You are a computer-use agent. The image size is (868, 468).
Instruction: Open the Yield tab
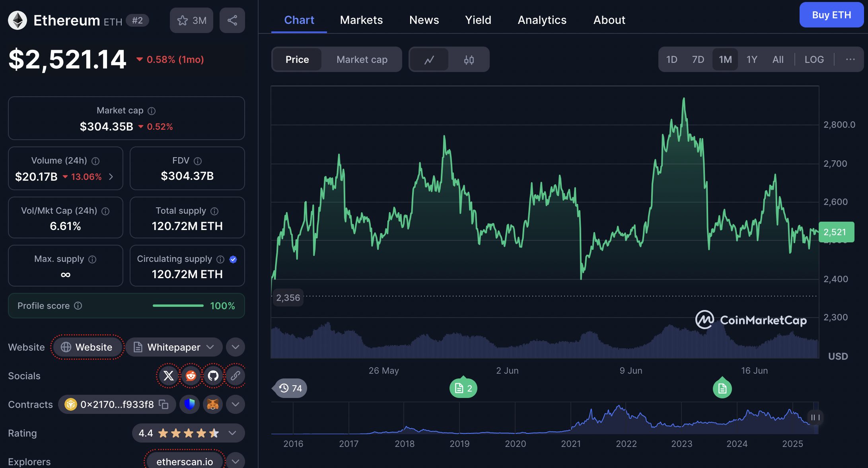[478, 20]
